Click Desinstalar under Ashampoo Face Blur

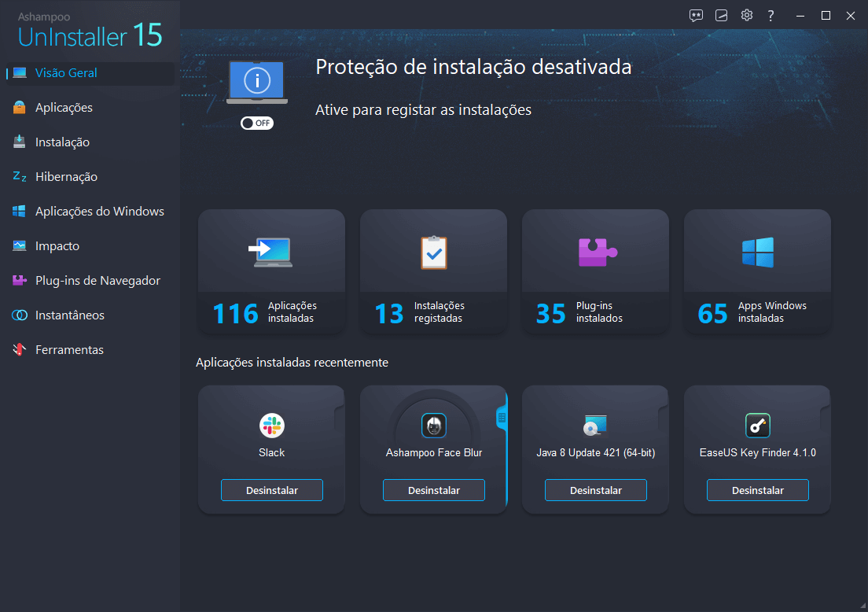tap(434, 490)
